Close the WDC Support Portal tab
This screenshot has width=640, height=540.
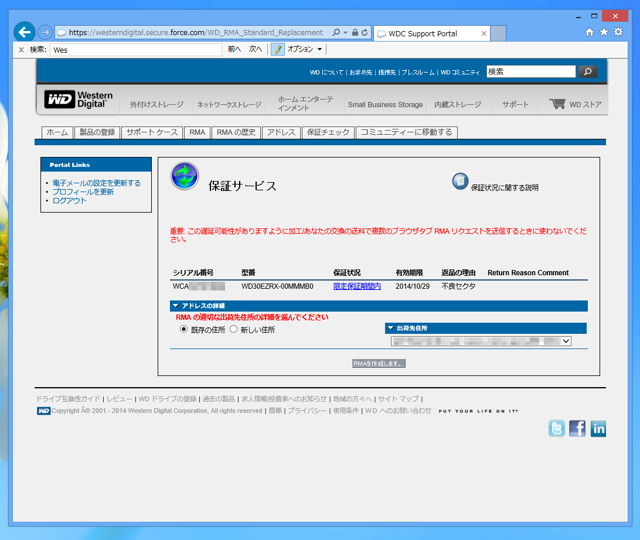484,33
